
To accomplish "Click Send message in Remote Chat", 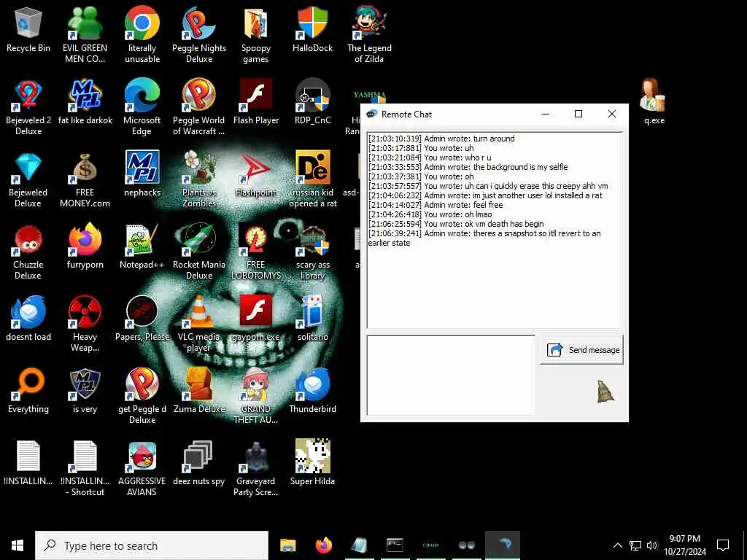I will [581, 350].
